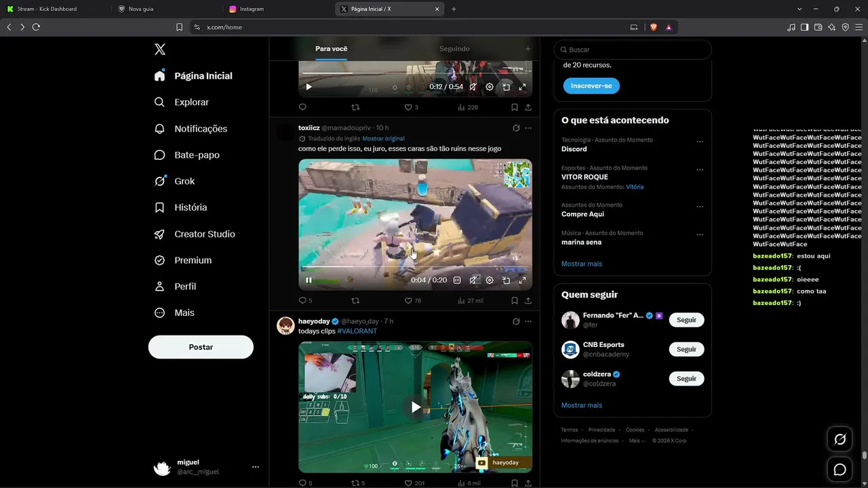This screenshot has height=488, width=868.
Task: Play the top video at 0:12
Action: (x=309, y=87)
